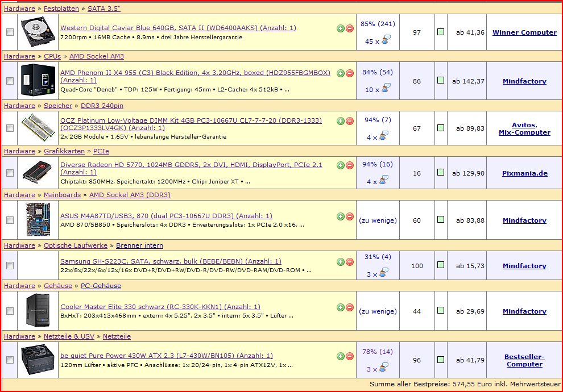Tick the left checkbox for ASUS M4A87TD/USB3
The width and height of the screenshot is (563, 392).
click(x=10, y=220)
